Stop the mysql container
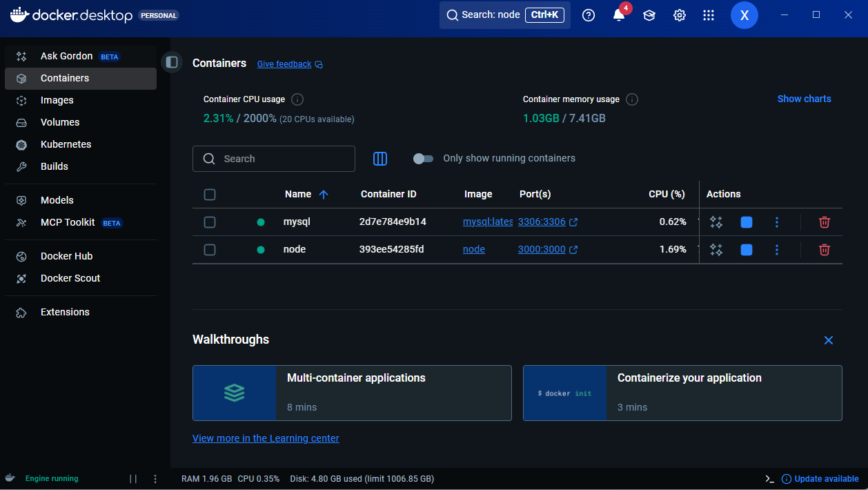The image size is (868, 490). pyautogui.click(x=747, y=222)
